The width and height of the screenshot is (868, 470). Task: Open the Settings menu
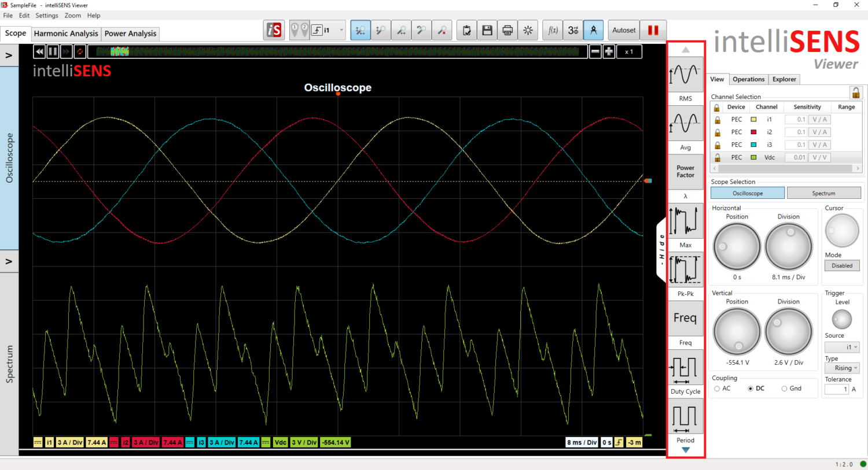[46, 16]
